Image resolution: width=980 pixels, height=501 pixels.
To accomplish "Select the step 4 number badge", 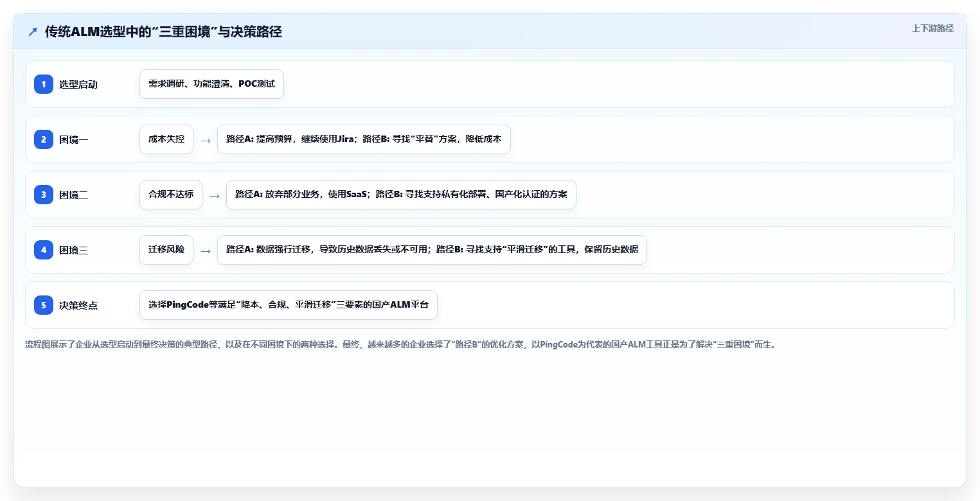I will (x=44, y=250).
